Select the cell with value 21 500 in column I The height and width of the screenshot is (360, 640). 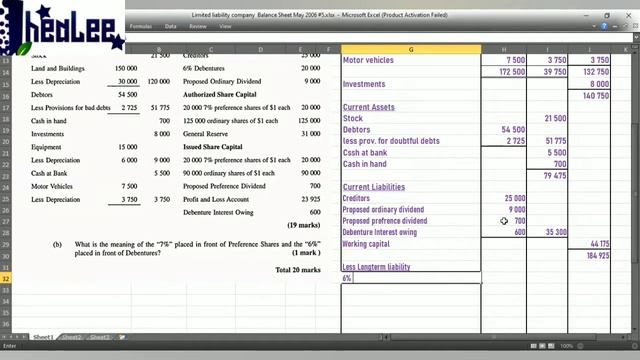point(547,118)
